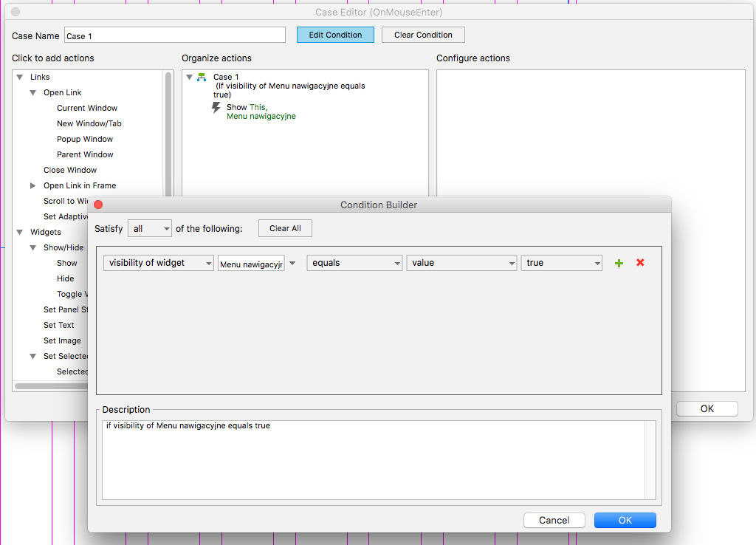Open the 'visibility of widget' dropdown
This screenshot has height=545, width=756.
158,262
